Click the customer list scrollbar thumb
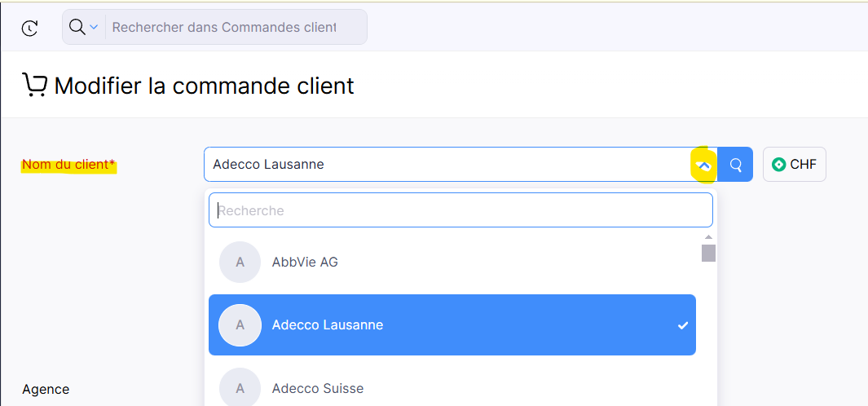 (708, 253)
